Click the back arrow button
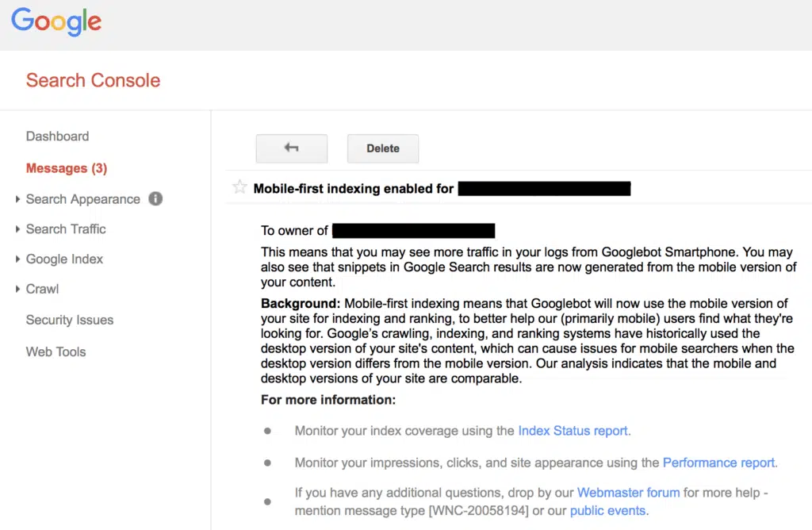This screenshot has height=530, width=812. click(291, 148)
